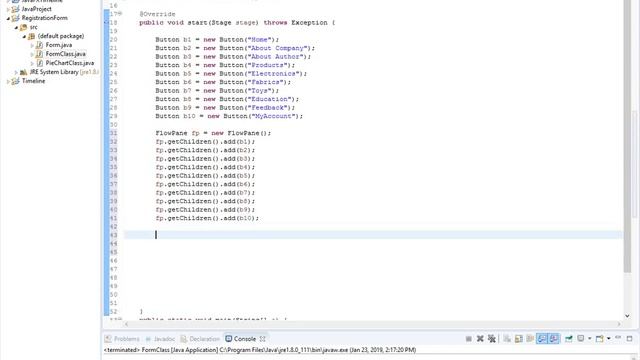Viewport: 640px width, 360px height.
Task: Click the line creating Button("Home")
Action: coord(217,40)
